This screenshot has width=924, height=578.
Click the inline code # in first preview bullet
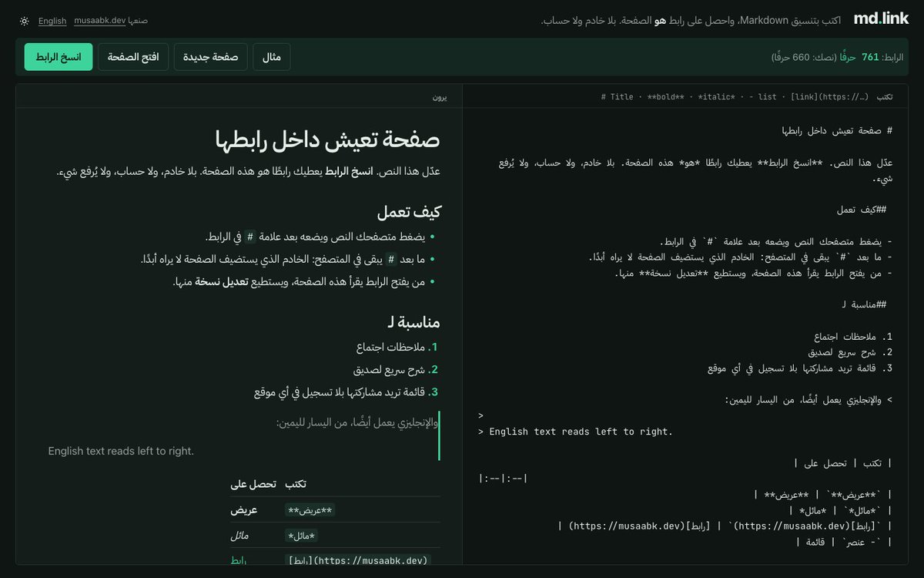249,237
